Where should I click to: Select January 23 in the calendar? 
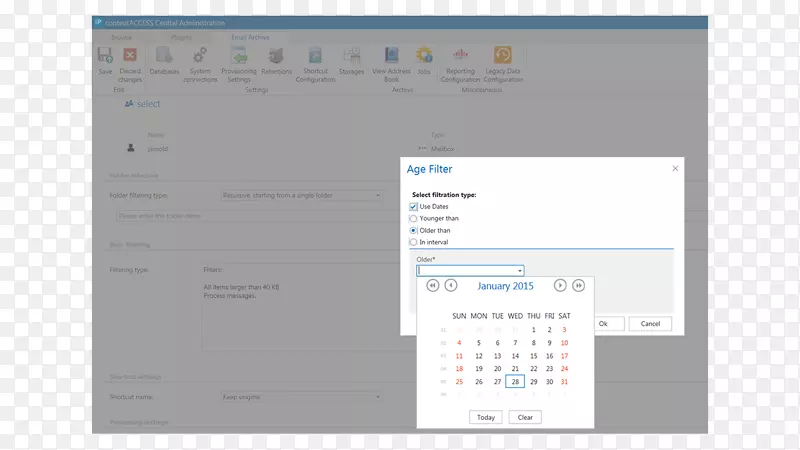(549, 368)
